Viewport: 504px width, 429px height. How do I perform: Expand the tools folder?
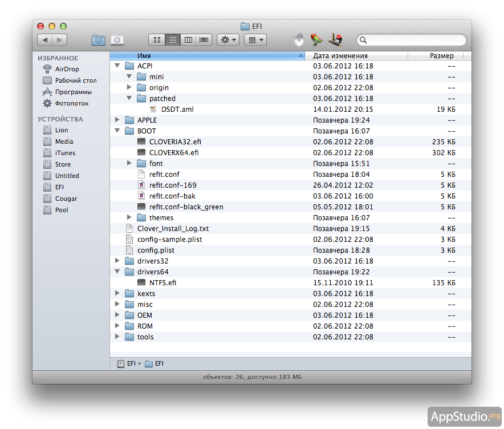click(x=117, y=337)
